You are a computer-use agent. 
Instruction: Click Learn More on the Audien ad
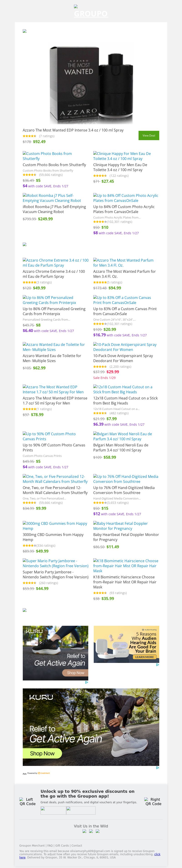coord(144,657)
